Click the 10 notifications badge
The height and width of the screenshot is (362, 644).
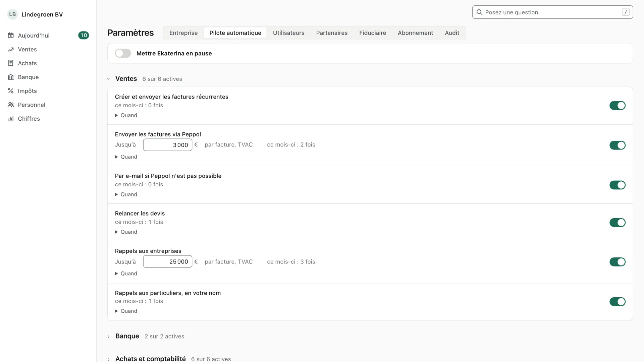point(84,35)
